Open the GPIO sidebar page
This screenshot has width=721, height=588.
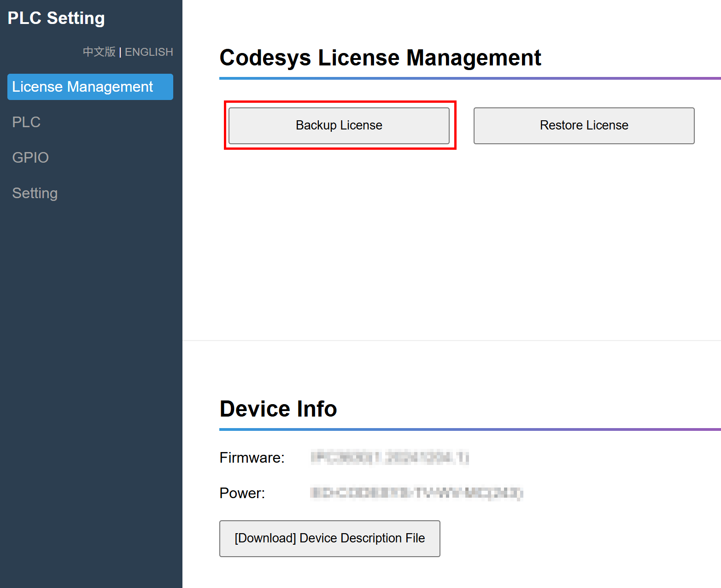pyautogui.click(x=30, y=158)
